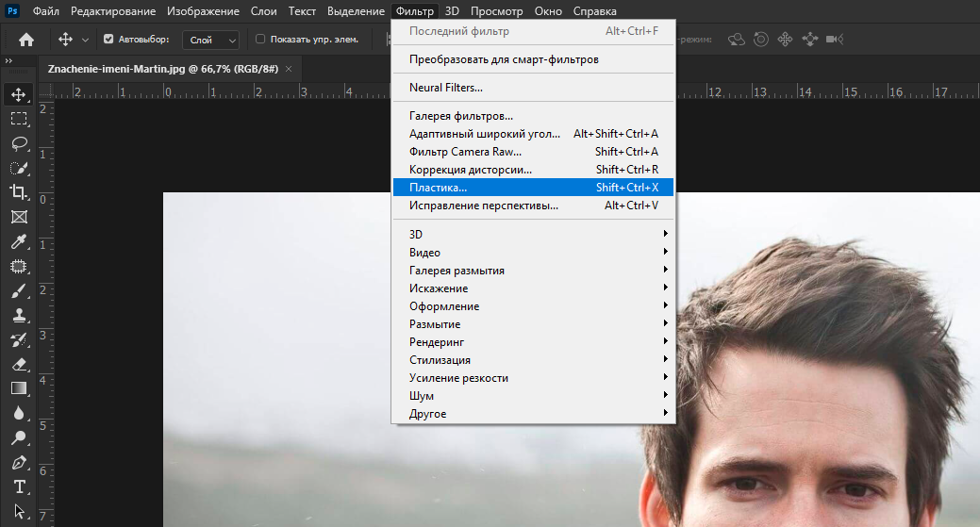
Task: Expand the Размытие submenu
Action: click(x=533, y=324)
